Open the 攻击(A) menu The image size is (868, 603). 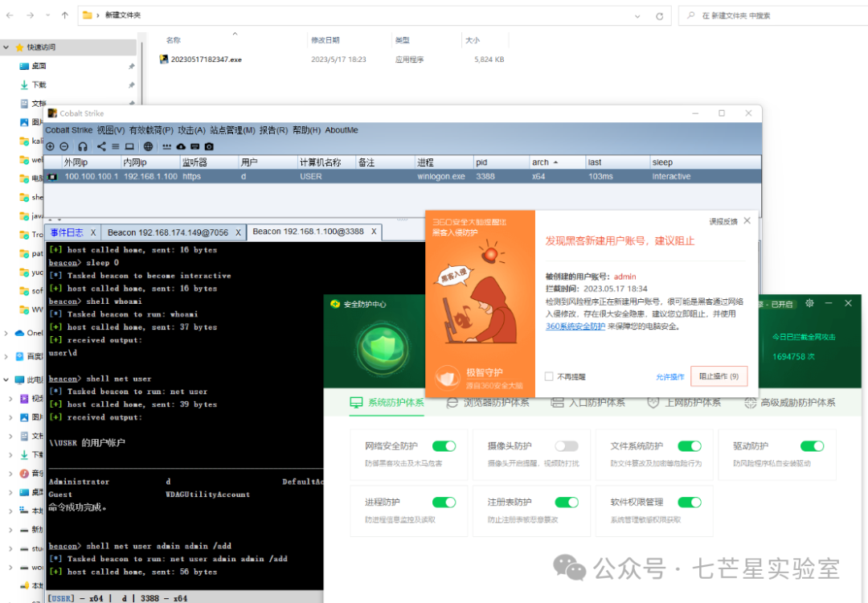pyautogui.click(x=191, y=130)
